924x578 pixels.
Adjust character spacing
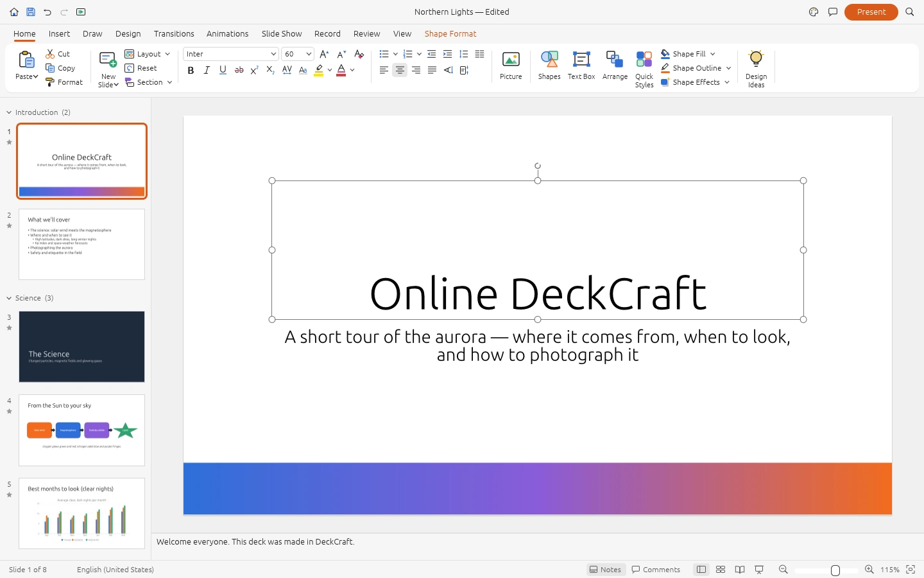(287, 70)
